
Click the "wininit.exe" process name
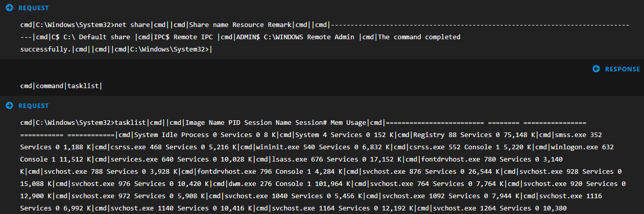(x=280, y=147)
